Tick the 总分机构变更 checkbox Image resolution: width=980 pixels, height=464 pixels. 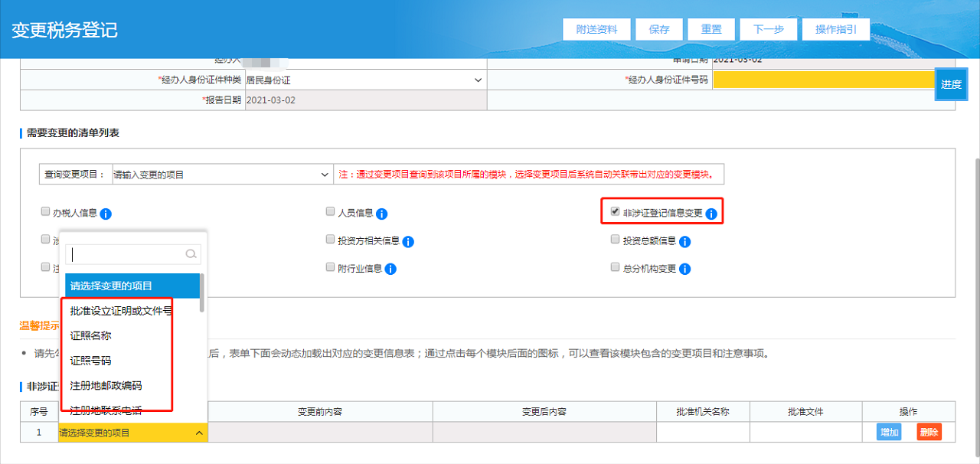pyautogui.click(x=615, y=267)
